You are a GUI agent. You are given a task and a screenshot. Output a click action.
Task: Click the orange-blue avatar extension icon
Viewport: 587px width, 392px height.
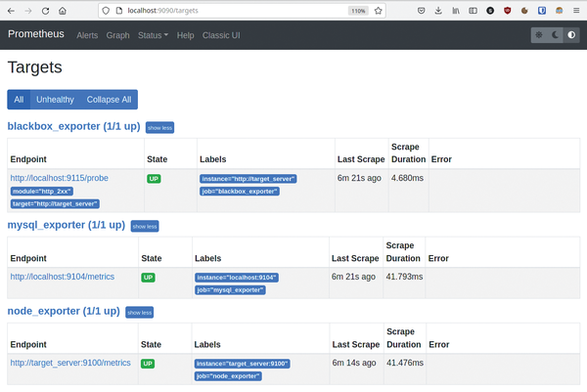point(559,11)
